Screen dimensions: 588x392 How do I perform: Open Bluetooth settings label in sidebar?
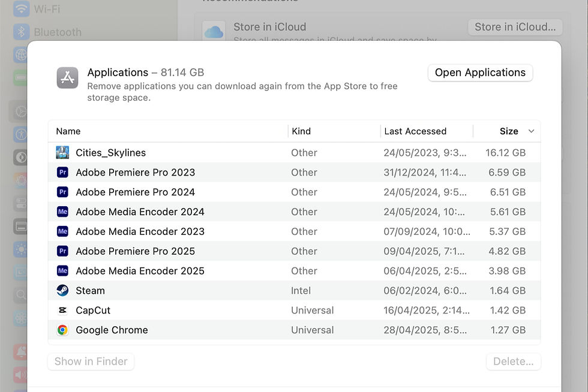click(58, 32)
